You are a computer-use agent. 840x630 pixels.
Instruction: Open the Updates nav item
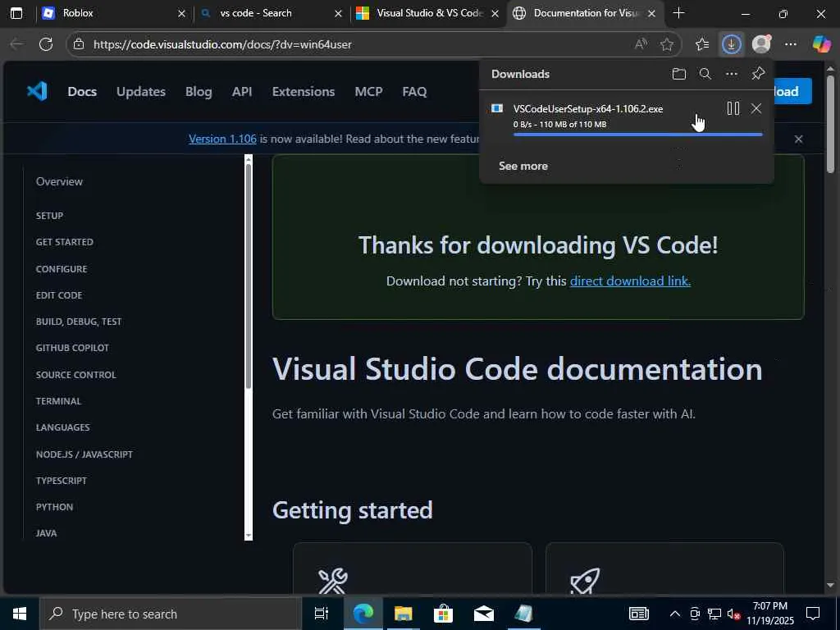pos(141,92)
